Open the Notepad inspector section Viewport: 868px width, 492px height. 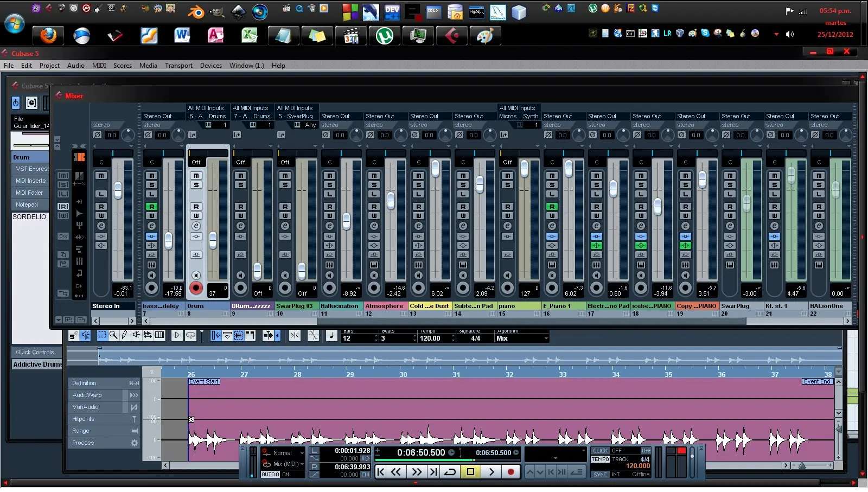pos(30,205)
